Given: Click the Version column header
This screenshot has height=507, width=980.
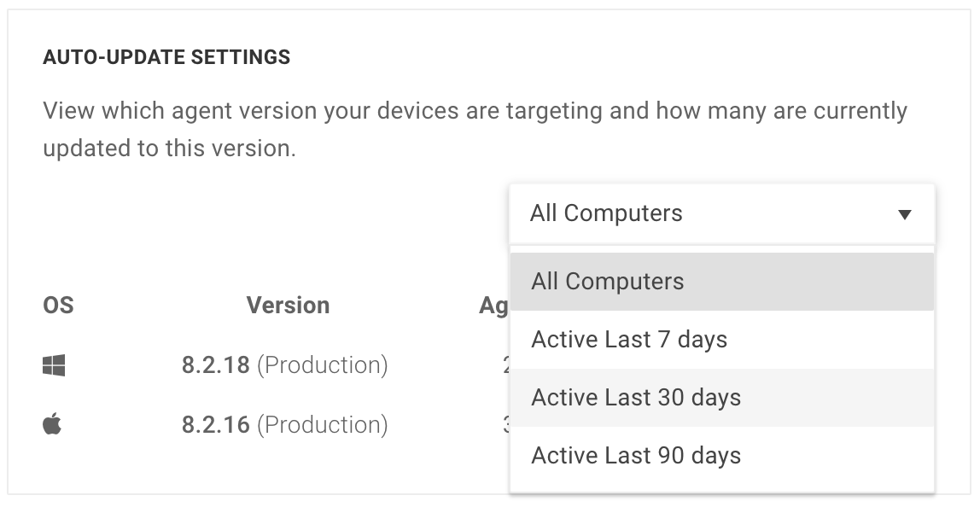Looking at the screenshot, I should [288, 305].
